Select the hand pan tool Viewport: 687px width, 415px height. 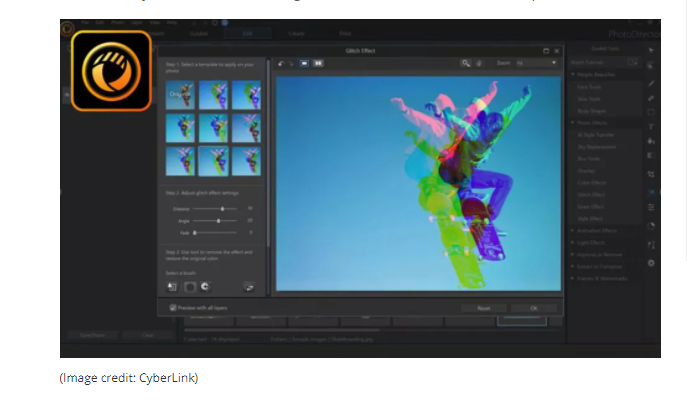click(479, 63)
